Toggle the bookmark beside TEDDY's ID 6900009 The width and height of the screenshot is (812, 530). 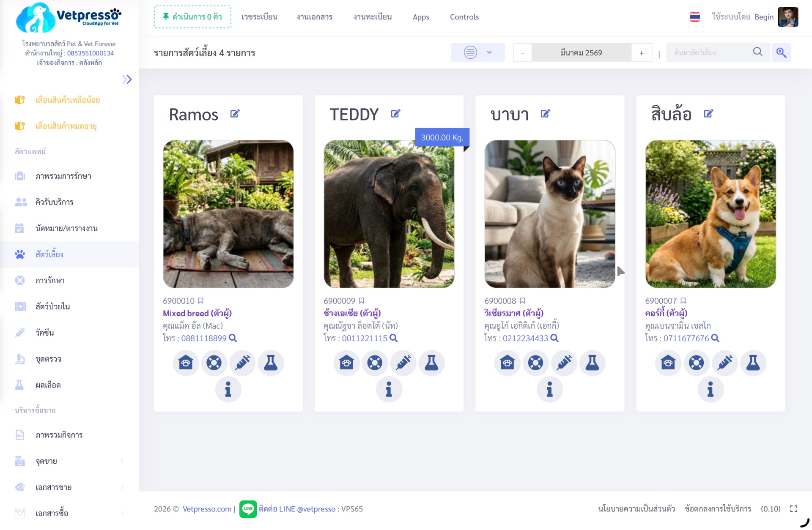362,301
